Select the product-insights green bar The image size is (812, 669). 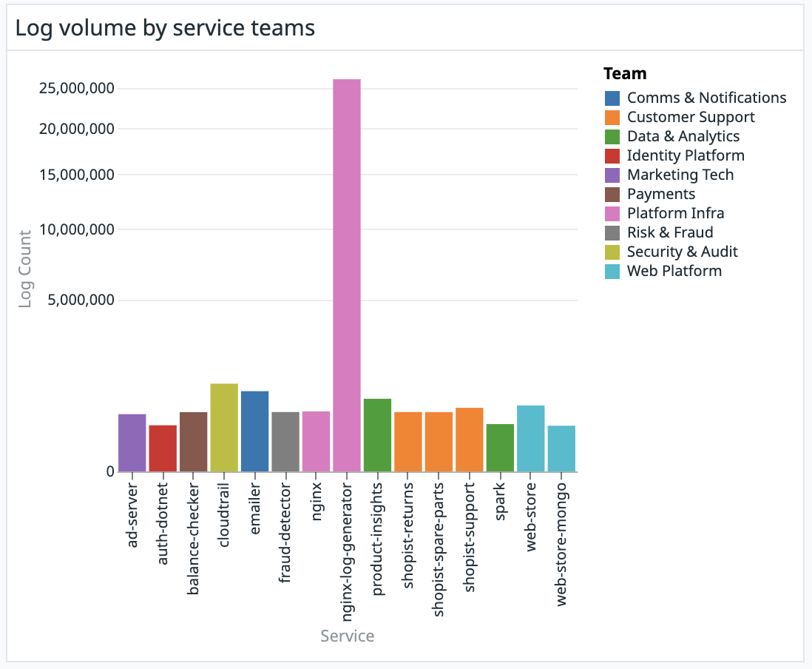(377, 435)
